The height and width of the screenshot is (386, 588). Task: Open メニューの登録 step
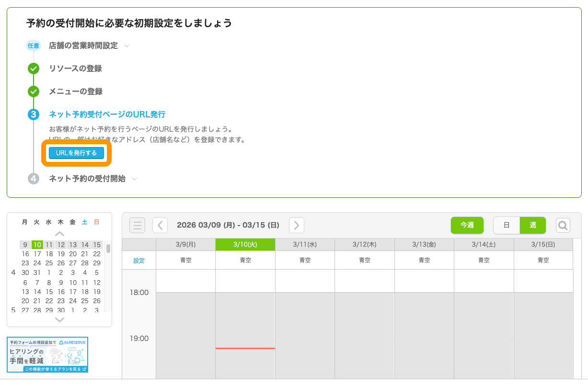point(76,91)
